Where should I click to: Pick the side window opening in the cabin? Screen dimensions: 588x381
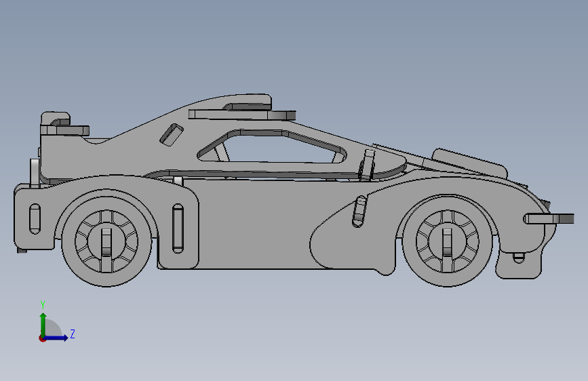point(271,147)
